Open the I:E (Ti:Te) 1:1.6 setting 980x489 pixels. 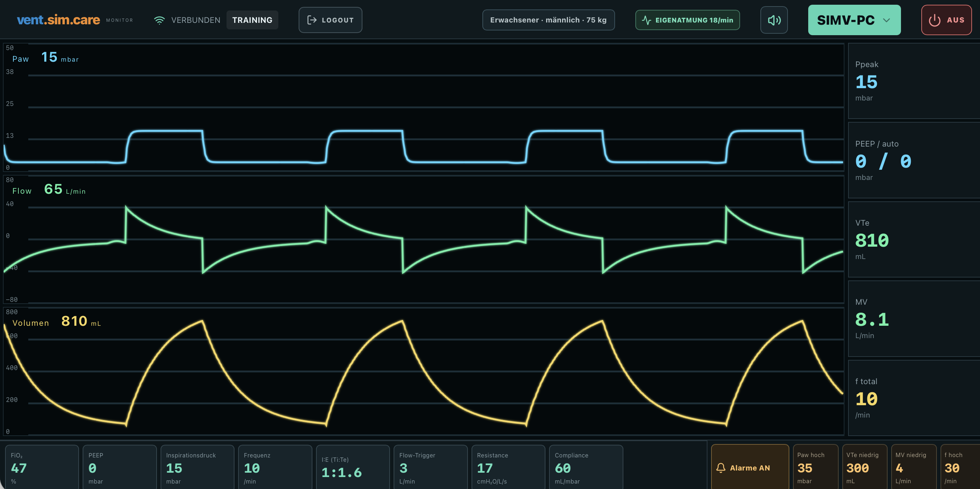pyautogui.click(x=353, y=467)
